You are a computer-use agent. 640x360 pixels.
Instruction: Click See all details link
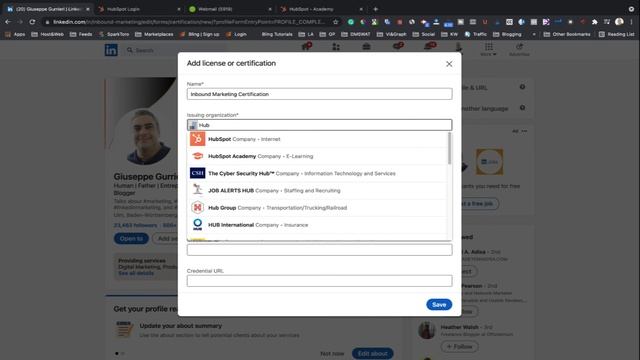point(136,273)
